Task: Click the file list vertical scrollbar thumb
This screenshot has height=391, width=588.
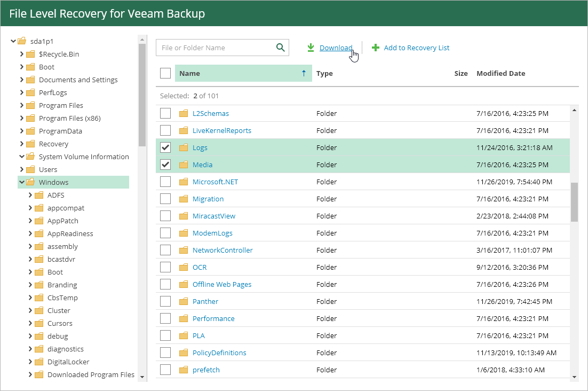Action: pyautogui.click(x=574, y=202)
